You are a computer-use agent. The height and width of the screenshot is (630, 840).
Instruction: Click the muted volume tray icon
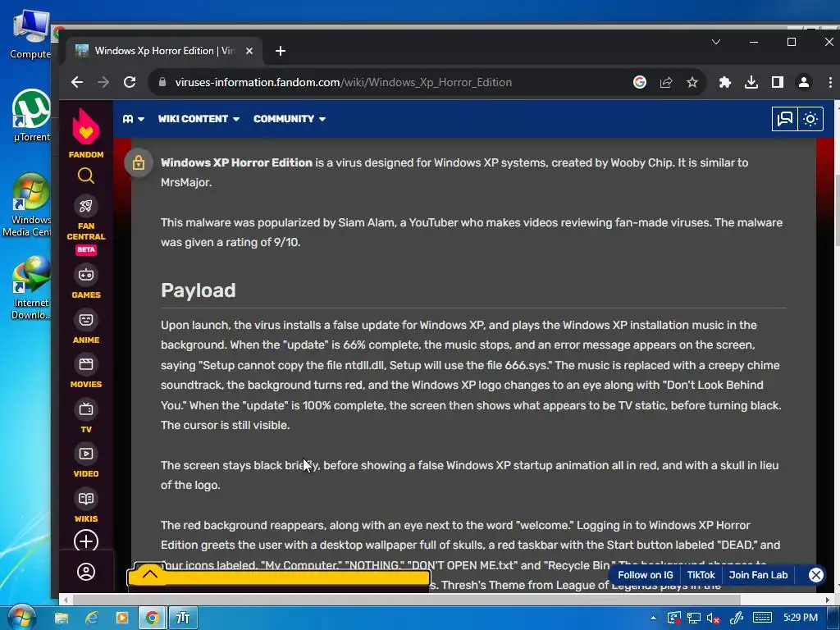(x=713, y=618)
